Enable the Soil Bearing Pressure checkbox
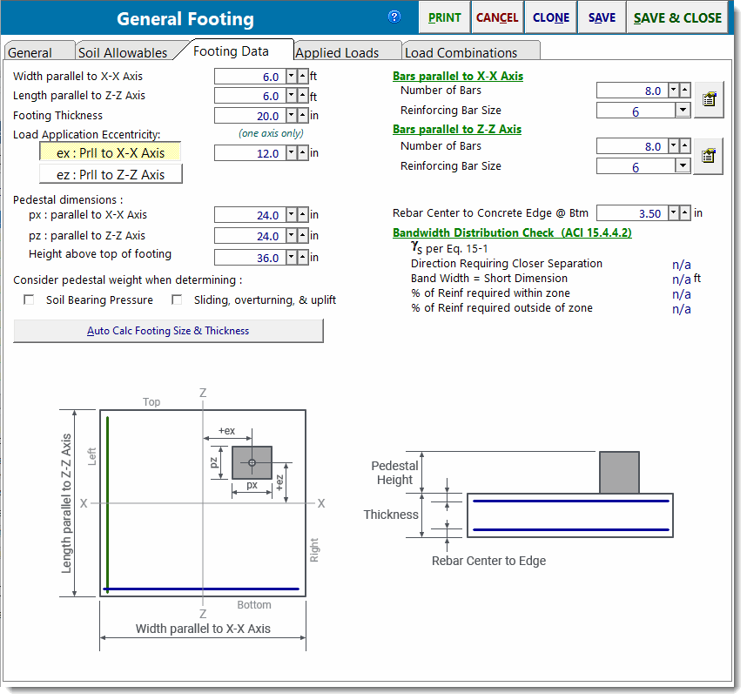Screen dimensions: 747x700 pos(29,300)
